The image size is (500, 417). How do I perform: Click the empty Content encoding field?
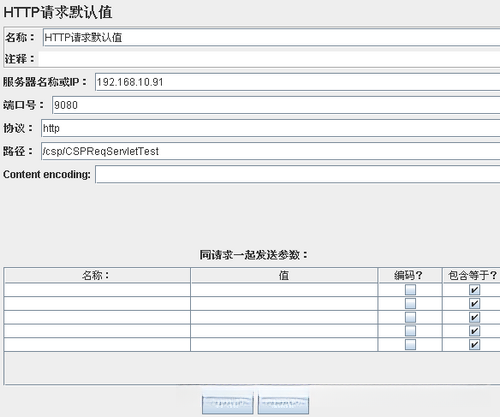pyautogui.click(x=297, y=174)
